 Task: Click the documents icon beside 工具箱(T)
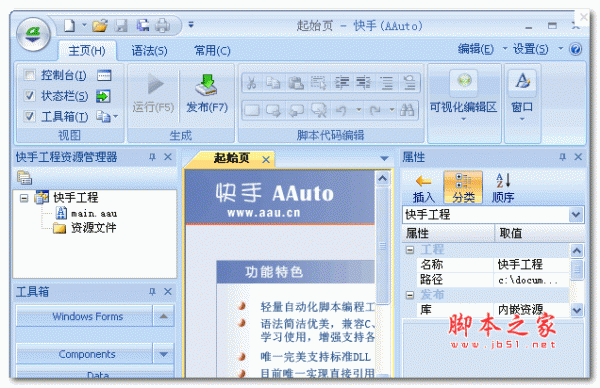coord(103,116)
